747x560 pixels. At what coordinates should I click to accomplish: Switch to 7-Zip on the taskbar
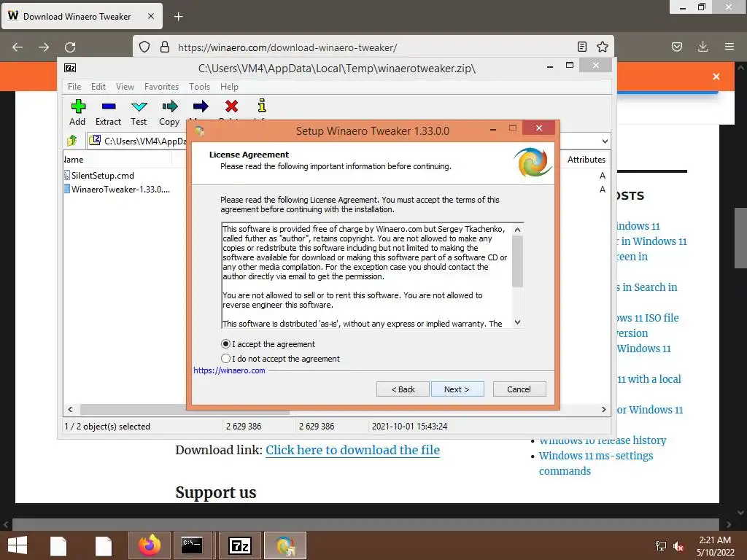point(240,545)
